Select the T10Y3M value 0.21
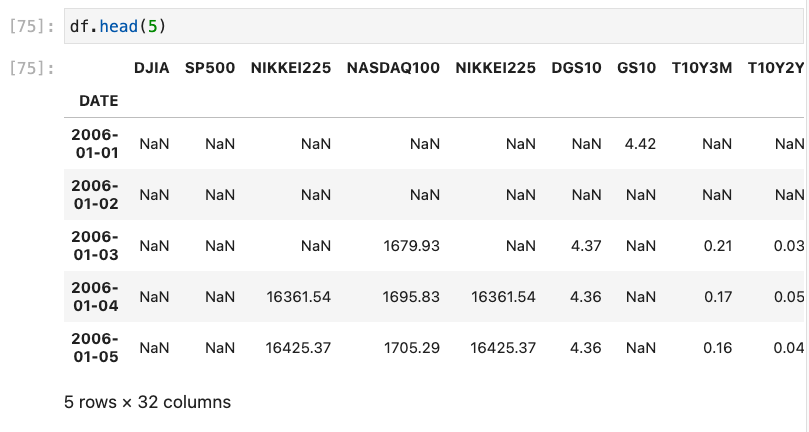 [x=717, y=246]
